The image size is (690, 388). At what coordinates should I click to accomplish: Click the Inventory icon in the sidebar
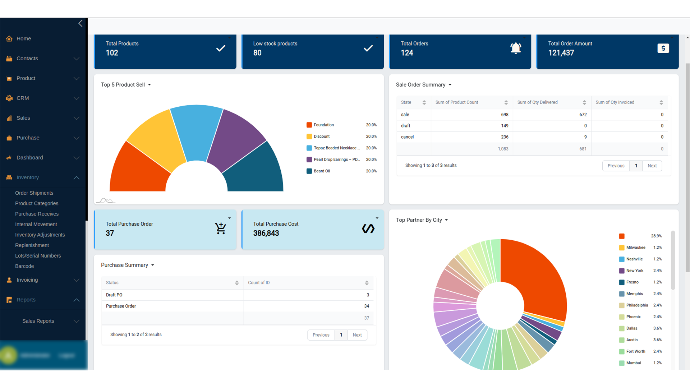pyautogui.click(x=9, y=177)
